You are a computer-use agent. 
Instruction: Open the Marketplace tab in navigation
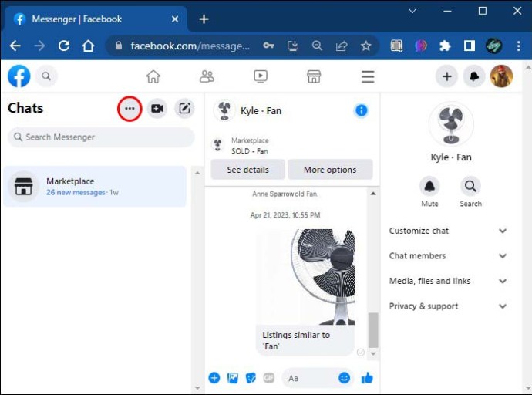coord(314,76)
